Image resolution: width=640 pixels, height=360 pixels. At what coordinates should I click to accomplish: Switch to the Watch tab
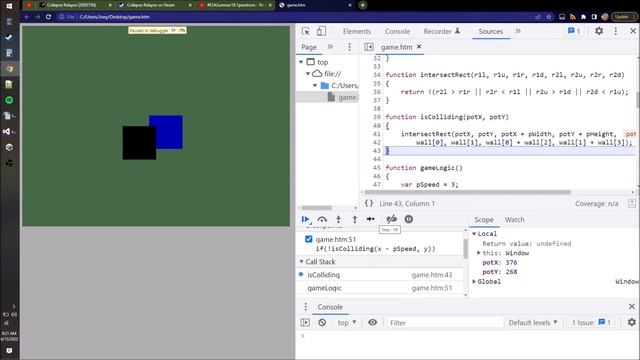[x=514, y=220]
